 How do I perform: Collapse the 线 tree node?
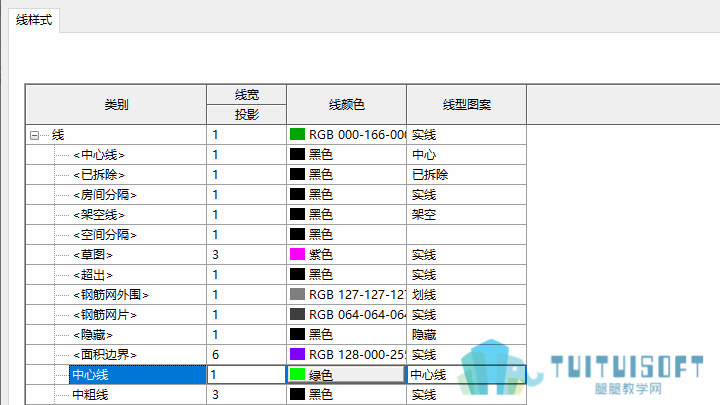click(x=34, y=135)
